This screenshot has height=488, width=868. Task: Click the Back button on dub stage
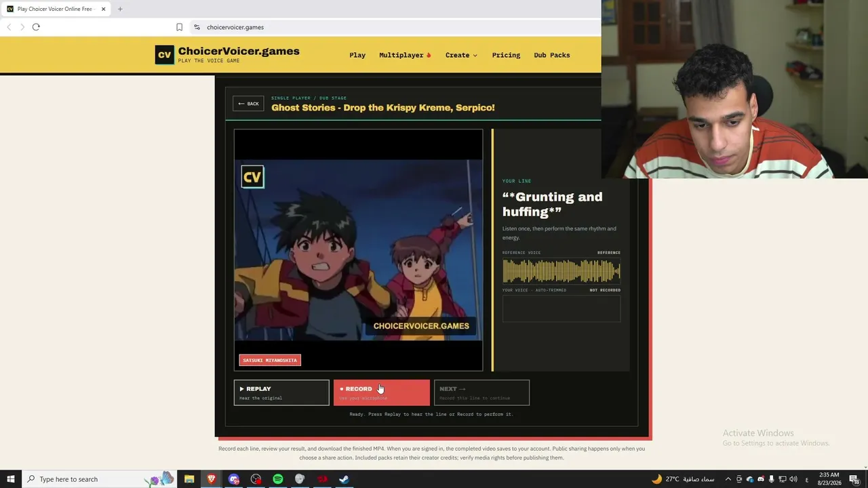click(x=248, y=104)
